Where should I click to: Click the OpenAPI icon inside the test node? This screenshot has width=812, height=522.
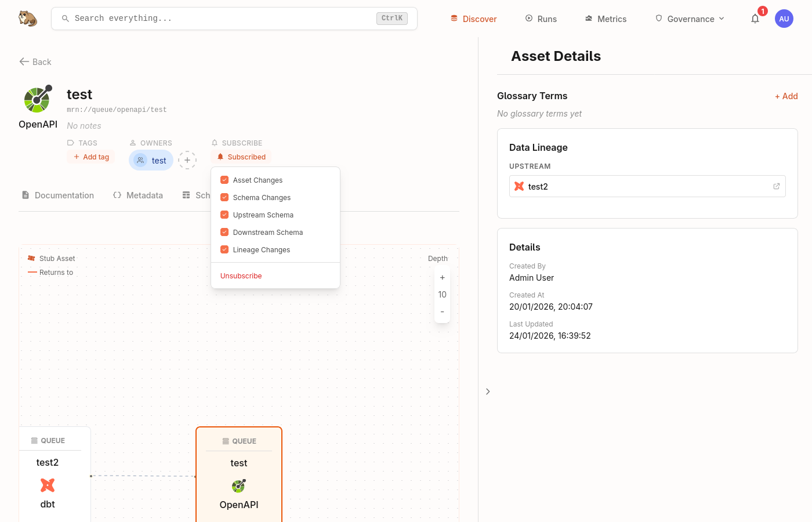(x=238, y=486)
